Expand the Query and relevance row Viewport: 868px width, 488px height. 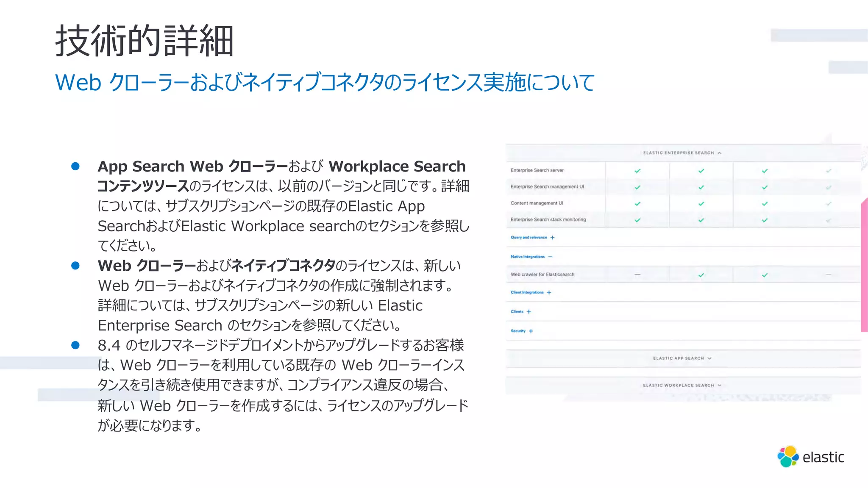[533, 238]
